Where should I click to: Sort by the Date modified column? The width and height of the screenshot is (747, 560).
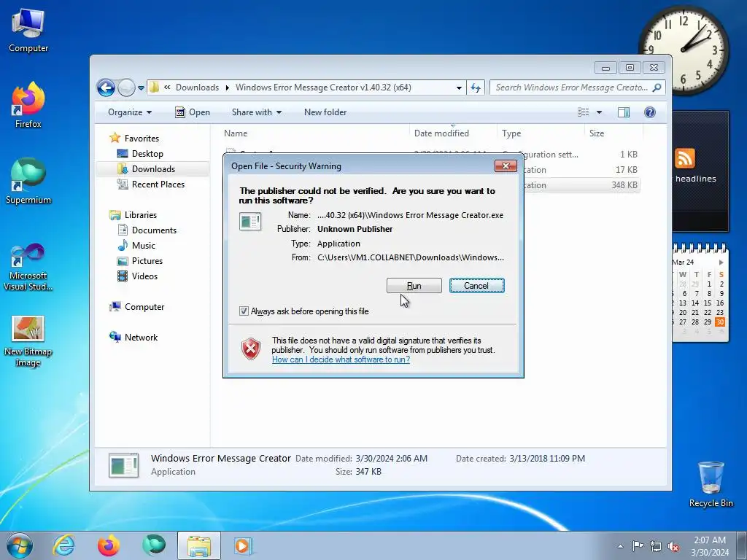[x=452, y=133]
